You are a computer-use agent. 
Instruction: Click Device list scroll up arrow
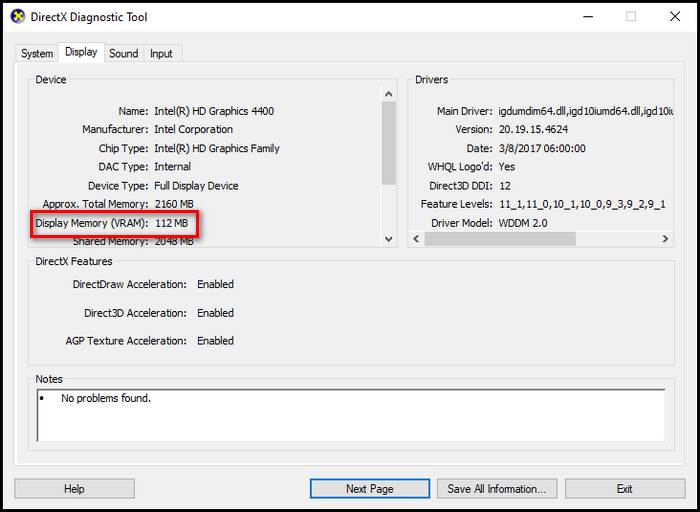[388, 94]
